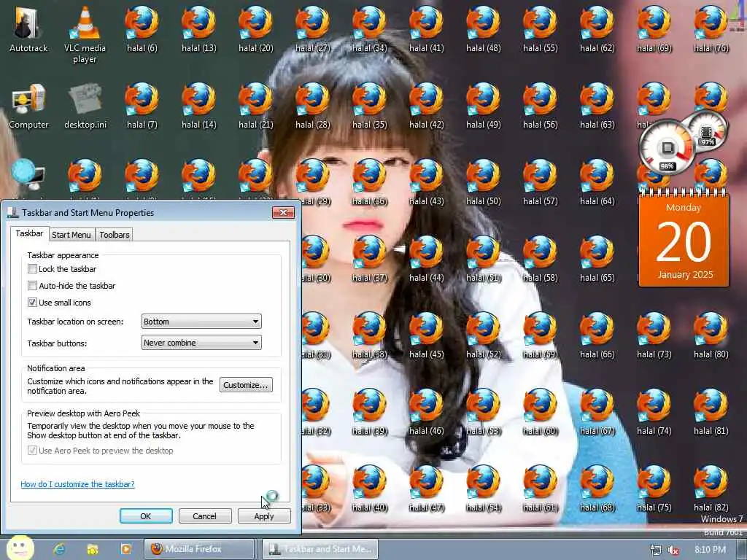The width and height of the screenshot is (747, 560).
Task: Click OK in Taskbar properties
Action: pyautogui.click(x=146, y=516)
